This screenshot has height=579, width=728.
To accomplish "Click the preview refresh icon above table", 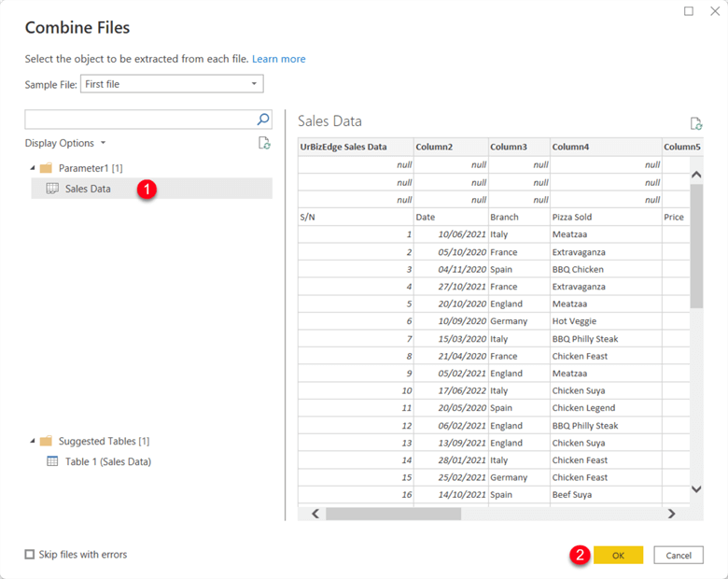I will [695, 123].
